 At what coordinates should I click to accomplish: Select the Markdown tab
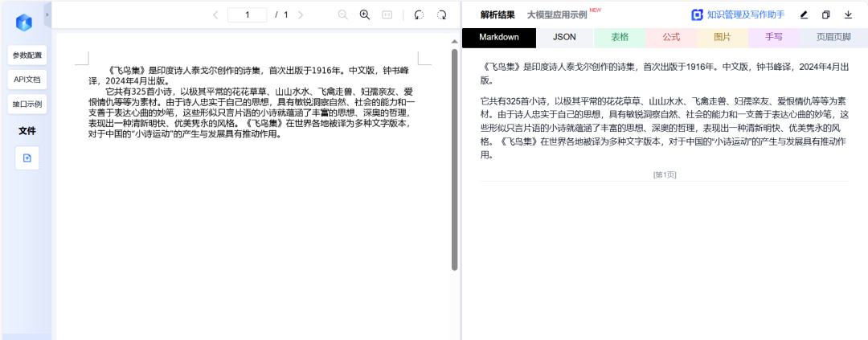coord(499,38)
